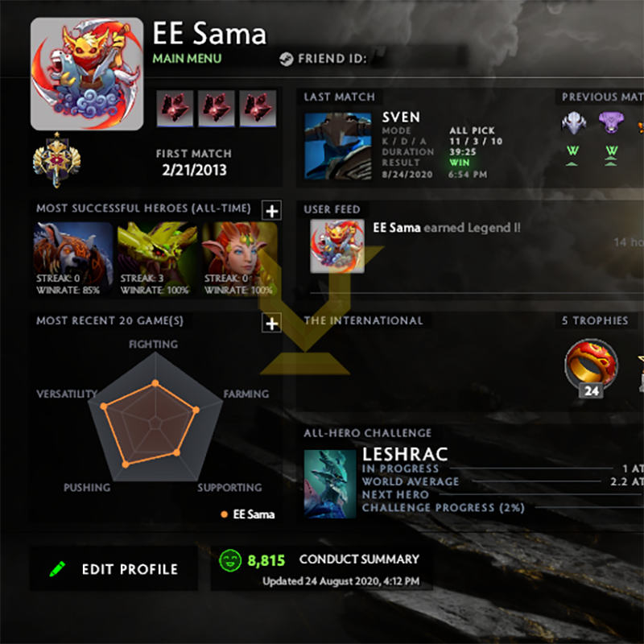Click the Edit Profile button
Image resolution: width=644 pixels, height=644 pixels.
coord(114,569)
